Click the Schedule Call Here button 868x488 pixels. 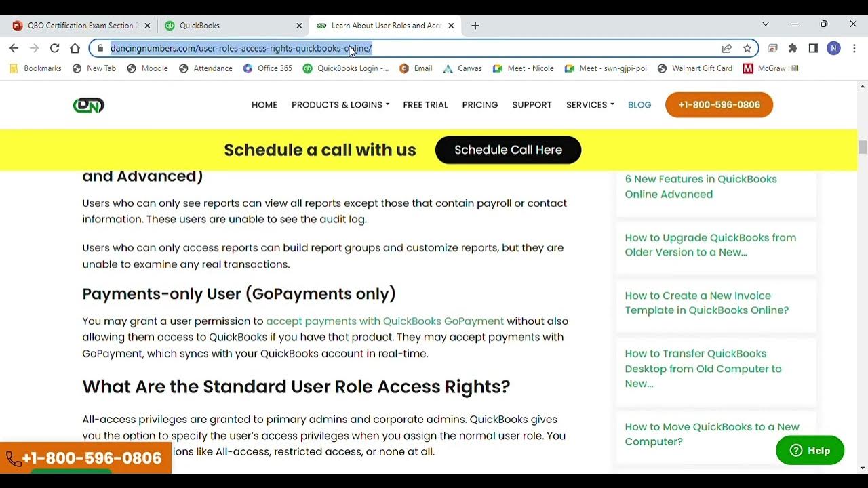tap(508, 150)
